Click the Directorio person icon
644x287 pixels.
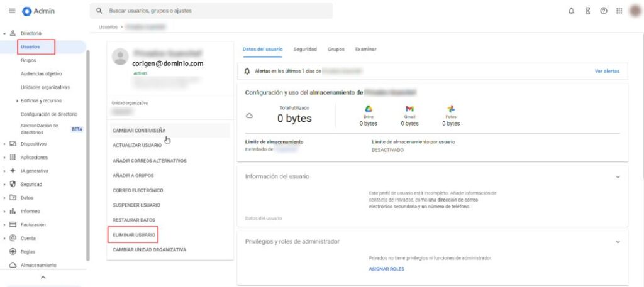(x=13, y=33)
